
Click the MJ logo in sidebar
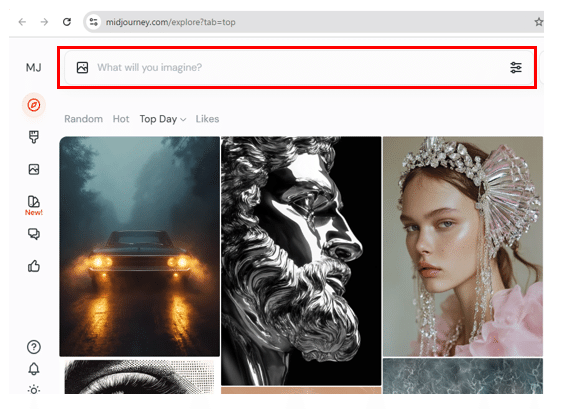[34, 67]
